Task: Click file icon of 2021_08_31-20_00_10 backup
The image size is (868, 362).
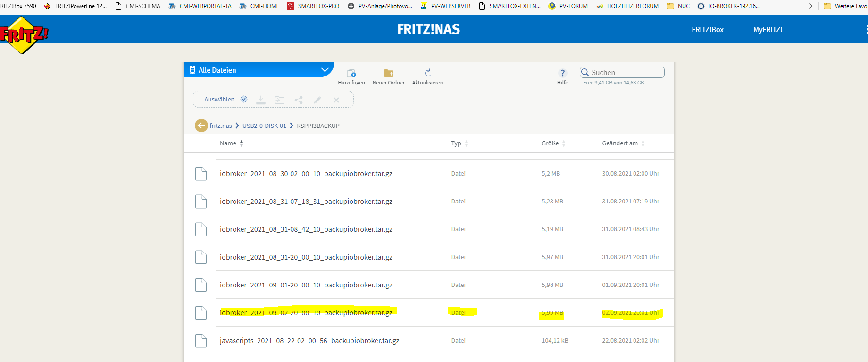Action: pyautogui.click(x=201, y=257)
